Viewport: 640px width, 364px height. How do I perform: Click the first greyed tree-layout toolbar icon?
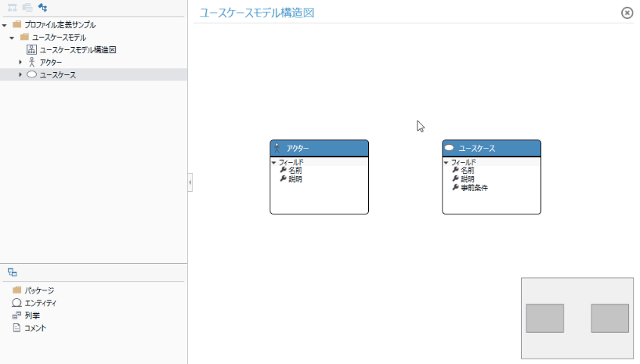tap(12, 7)
